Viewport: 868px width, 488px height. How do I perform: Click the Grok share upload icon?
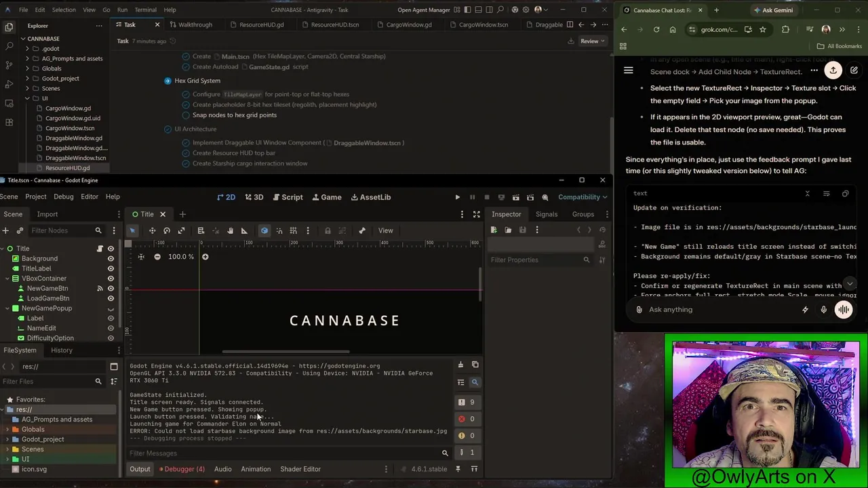(833, 70)
